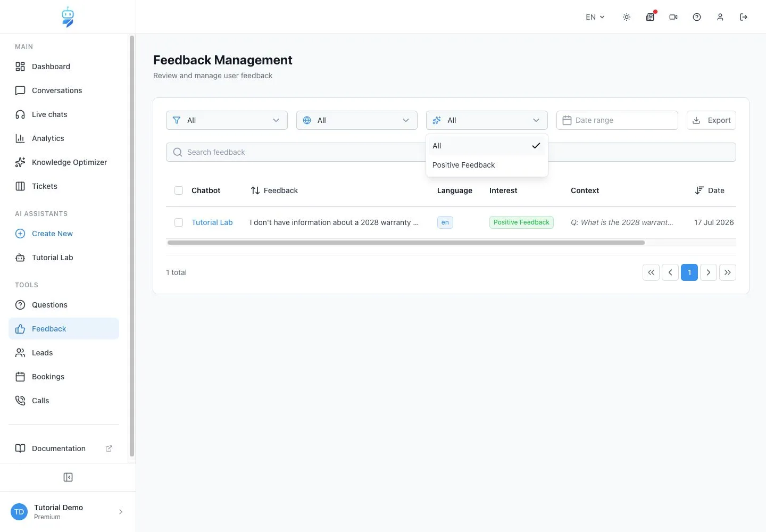Click page 1 button

tap(689, 272)
